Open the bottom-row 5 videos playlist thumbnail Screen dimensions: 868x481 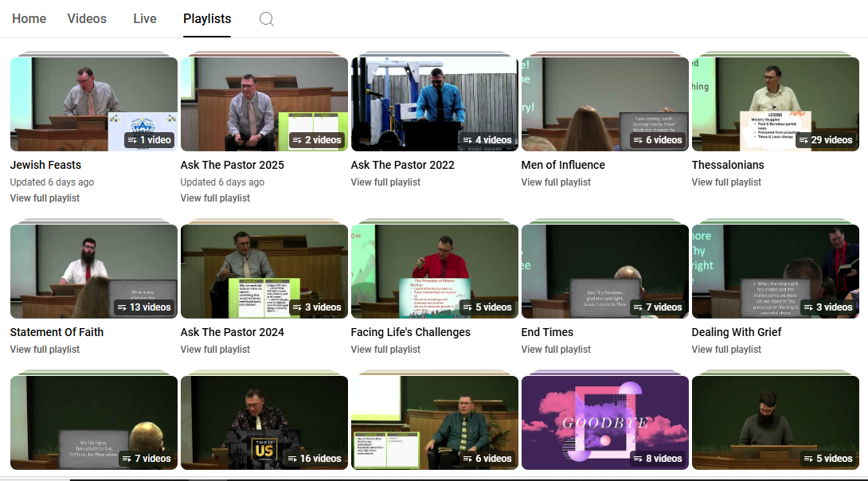776,423
